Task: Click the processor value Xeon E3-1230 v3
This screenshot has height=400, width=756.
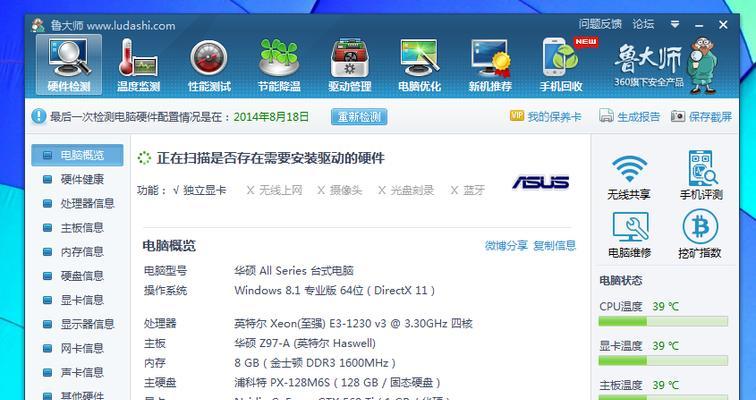Action: point(353,323)
